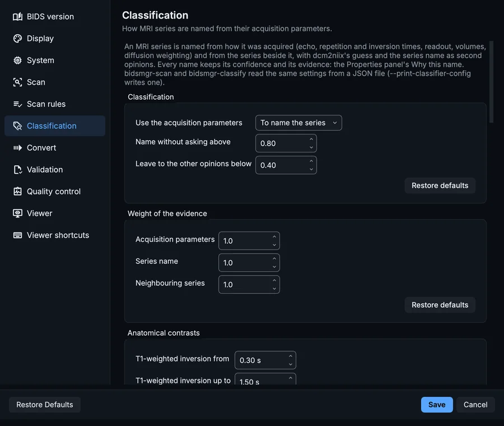
Task: Select the Classification sidebar entry
Action: coord(55,126)
